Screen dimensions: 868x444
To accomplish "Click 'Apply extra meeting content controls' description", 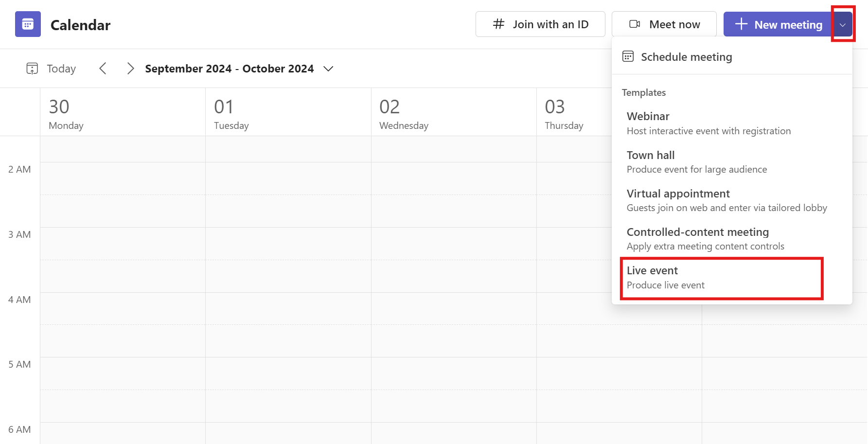I will [705, 246].
